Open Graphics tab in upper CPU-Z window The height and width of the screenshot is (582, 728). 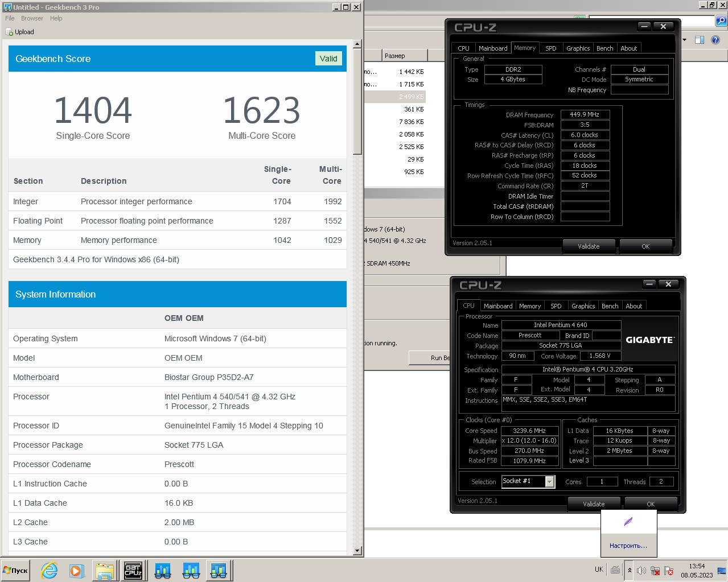pyautogui.click(x=578, y=48)
